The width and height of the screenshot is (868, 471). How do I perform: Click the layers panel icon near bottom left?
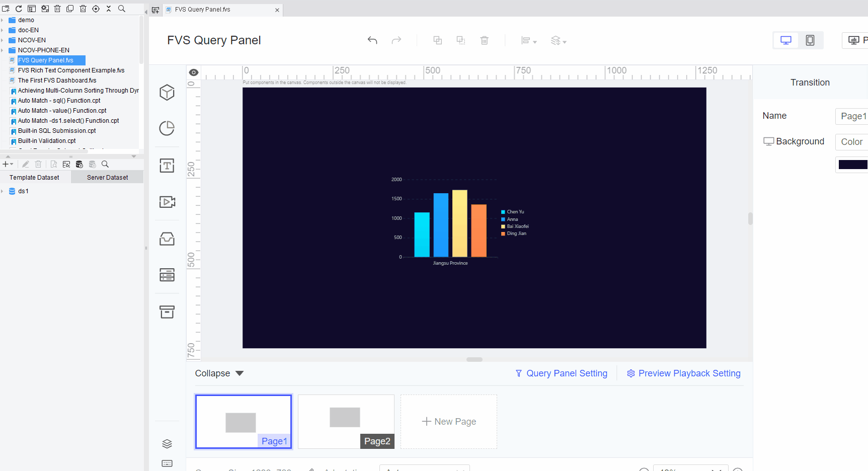[167, 443]
